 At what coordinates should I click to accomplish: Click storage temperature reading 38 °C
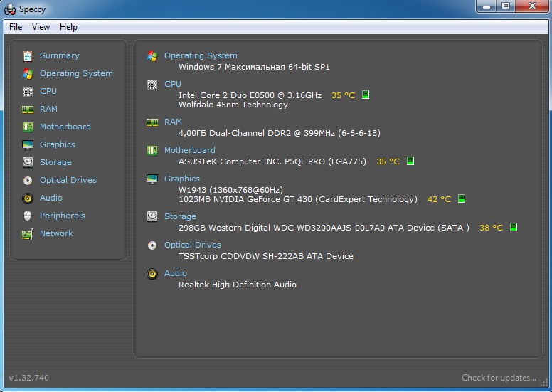click(492, 228)
